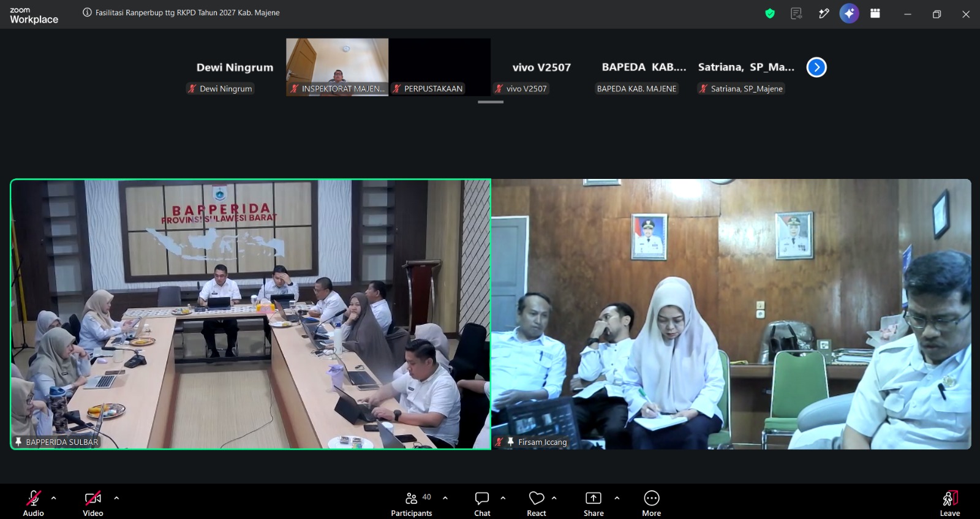Screen dimensions: 980x519
Task: Click pin icon on BAPPERIDA SULBAR label
Action: tap(18, 442)
